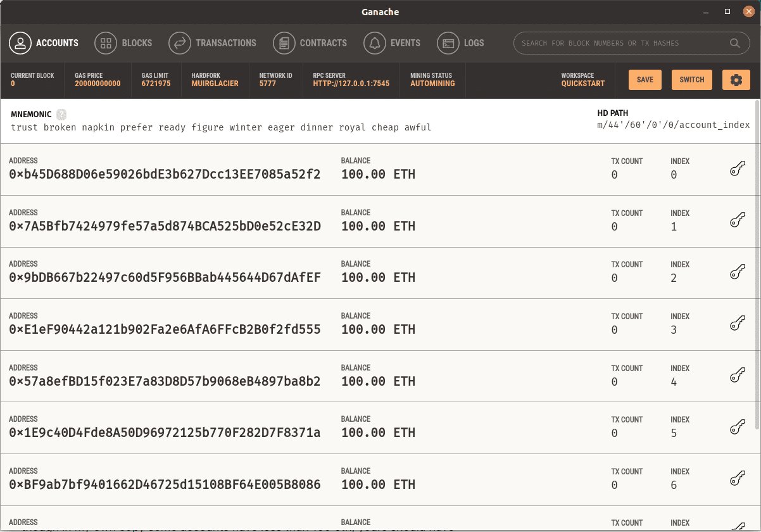Click key icon for account index 3
This screenshot has height=532, width=761.
(737, 324)
